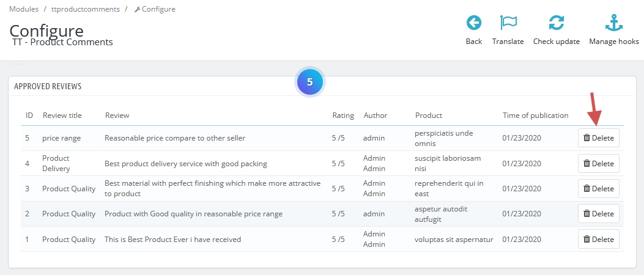
Task: Click trash icon for review ID 1
Action: point(587,240)
